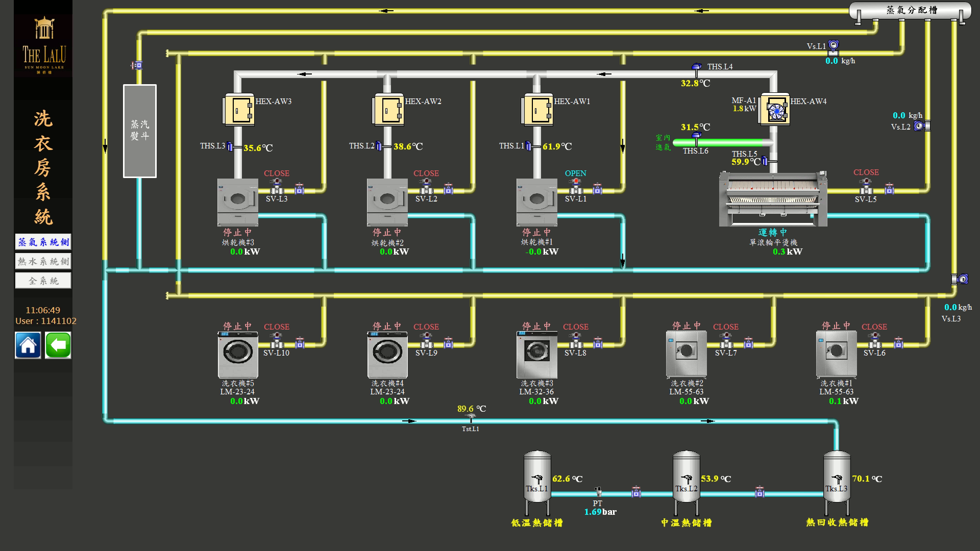Switch to the 熱水系統側 view

(43, 261)
